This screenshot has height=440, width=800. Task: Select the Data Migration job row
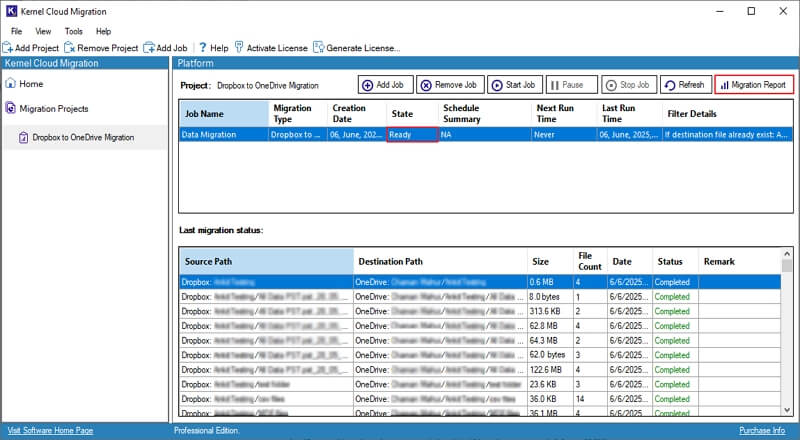pyautogui.click(x=486, y=135)
